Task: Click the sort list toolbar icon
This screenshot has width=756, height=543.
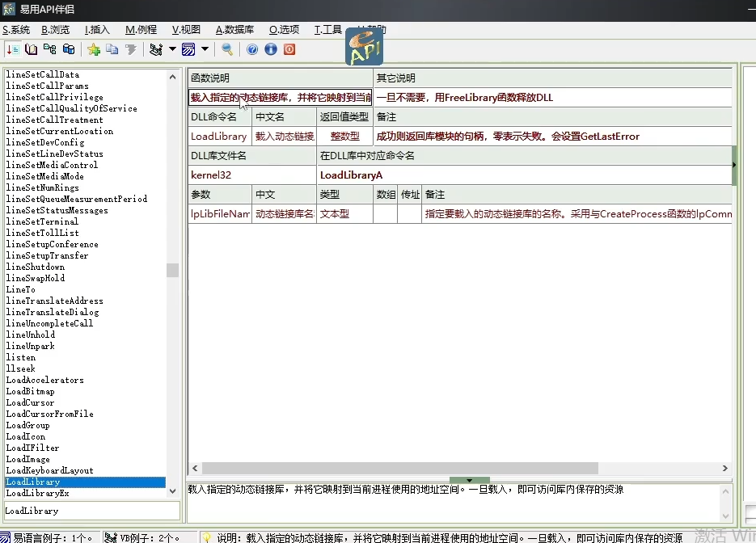Action: click(x=13, y=49)
